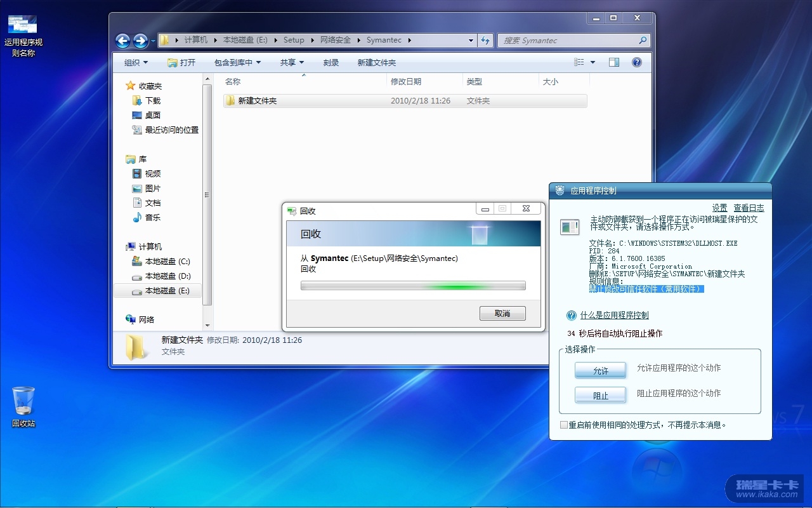Click the refresh icon beside the address bar
The height and width of the screenshot is (508, 812).
(x=485, y=40)
